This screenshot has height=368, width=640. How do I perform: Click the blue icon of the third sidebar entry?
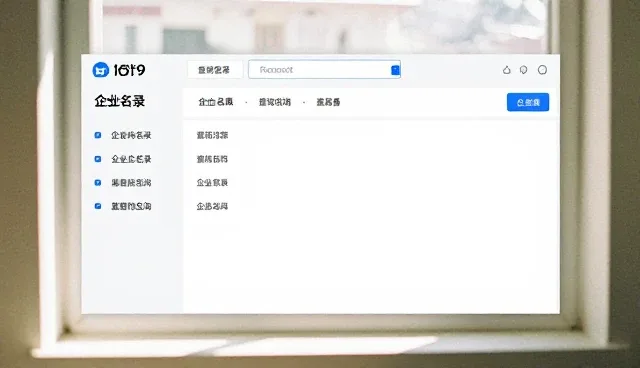coord(98,182)
